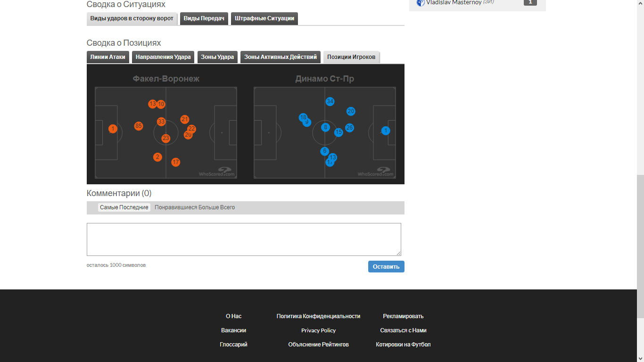Viewport: 644px width, 362px height.
Task: Switch to the Линии Атаки tab
Action: 107,57
